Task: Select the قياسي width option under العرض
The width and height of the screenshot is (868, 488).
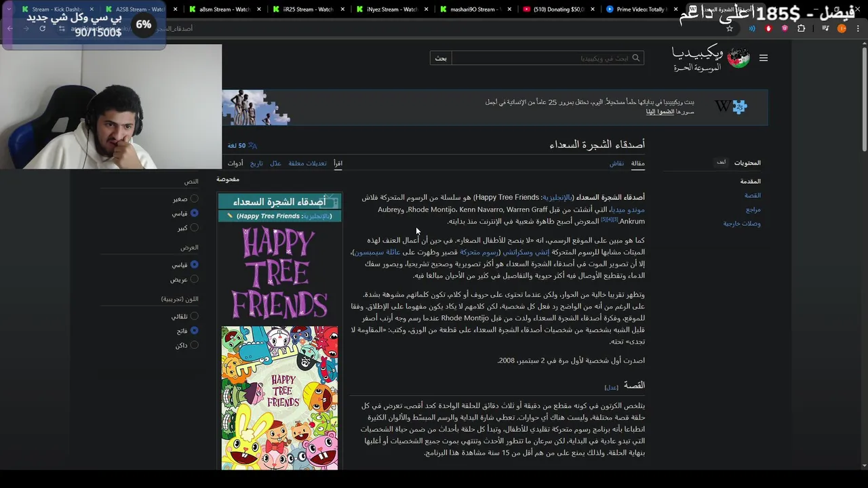Action: coord(194,264)
